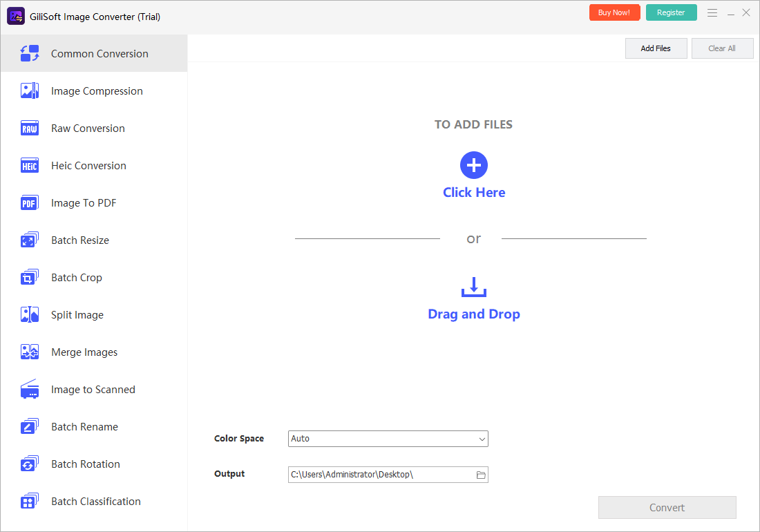Screen dimensions: 760x532
Task: Open the Color Space Auto dropdown
Action: click(388, 439)
